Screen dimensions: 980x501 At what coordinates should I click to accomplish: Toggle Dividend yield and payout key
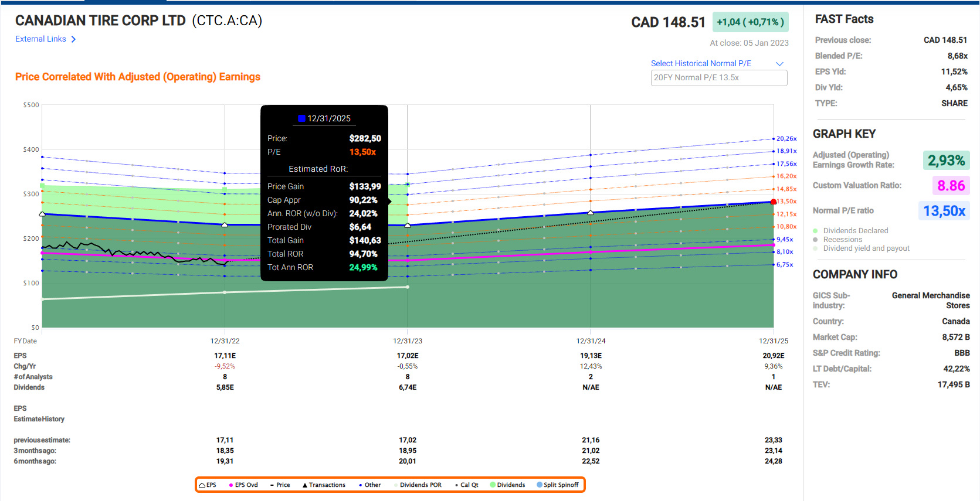[x=815, y=248]
